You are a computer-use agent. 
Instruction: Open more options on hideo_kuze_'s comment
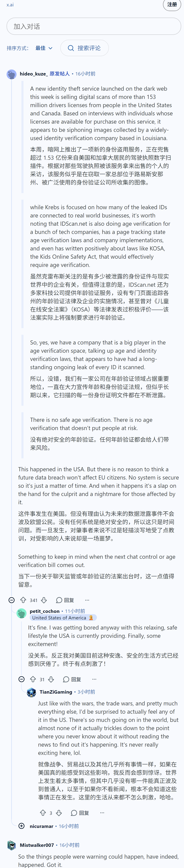[87, 600]
